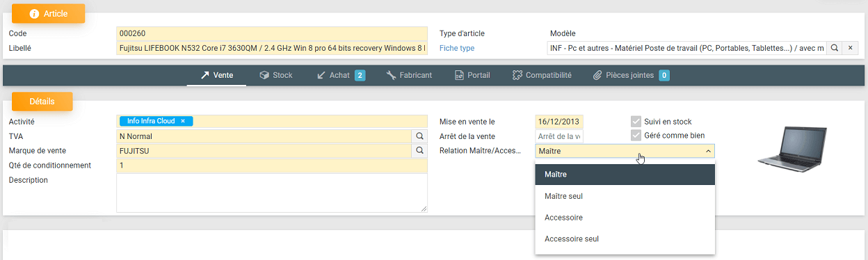
Task: Click the Stock tab cube icon
Action: tap(264, 75)
